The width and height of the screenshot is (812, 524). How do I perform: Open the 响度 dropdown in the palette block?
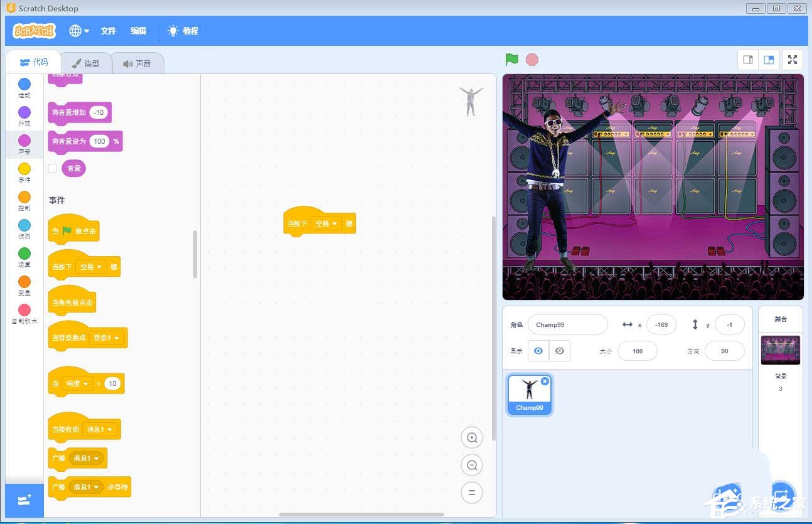click(77, 383)
